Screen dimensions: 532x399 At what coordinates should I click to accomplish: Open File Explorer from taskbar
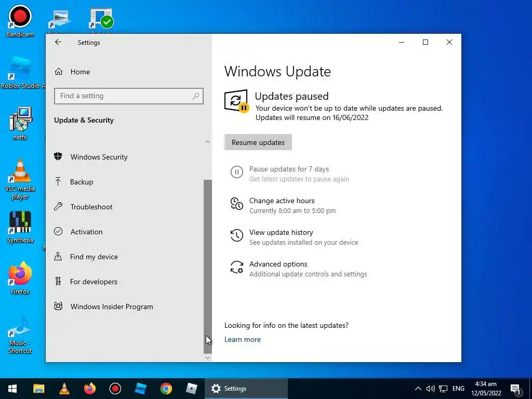pos(38,389)
